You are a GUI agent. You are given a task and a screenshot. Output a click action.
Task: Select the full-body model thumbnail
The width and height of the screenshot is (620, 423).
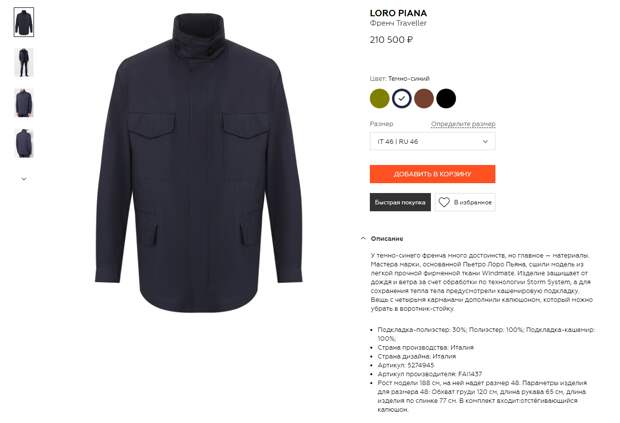click(24, 62)
